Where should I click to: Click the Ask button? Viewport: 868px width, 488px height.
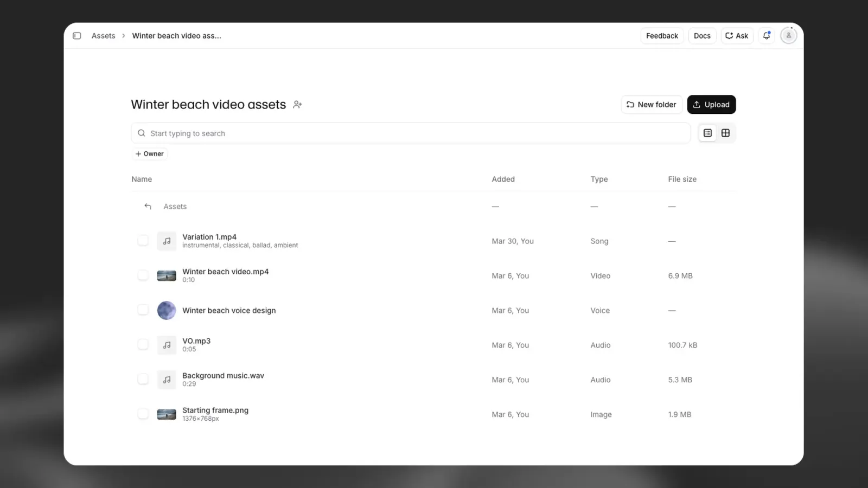tap(737, 36)
